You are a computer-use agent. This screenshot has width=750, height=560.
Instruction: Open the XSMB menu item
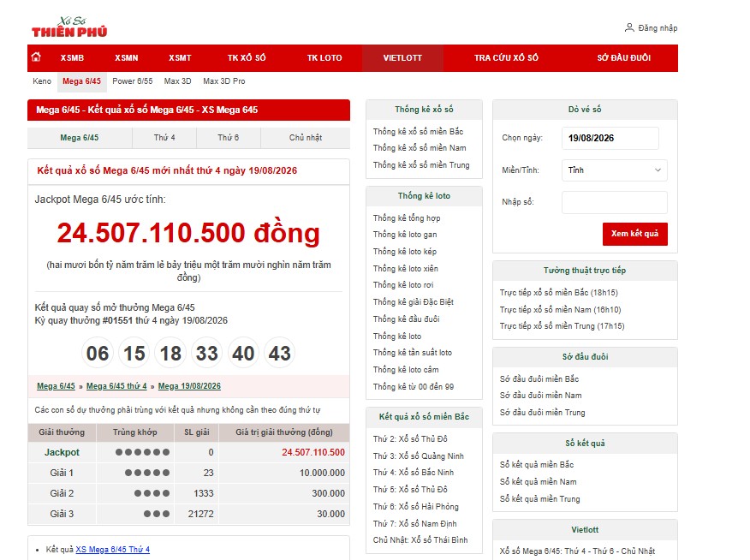click(72, 58)
